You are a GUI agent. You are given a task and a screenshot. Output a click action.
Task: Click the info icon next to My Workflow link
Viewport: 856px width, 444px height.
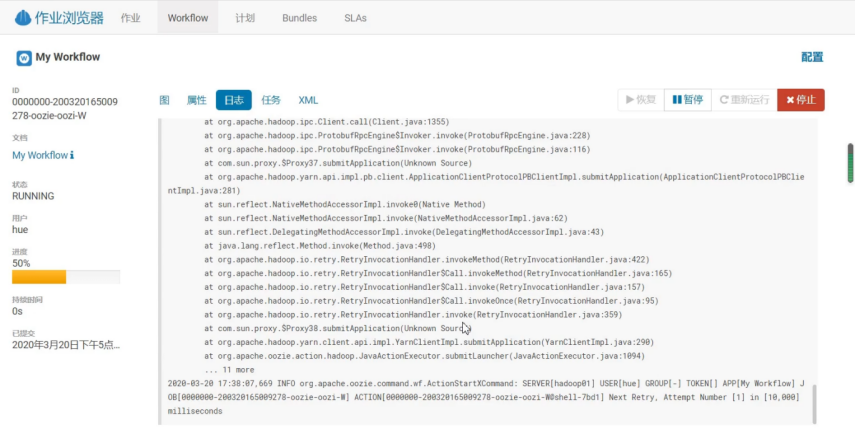[72, 155]
